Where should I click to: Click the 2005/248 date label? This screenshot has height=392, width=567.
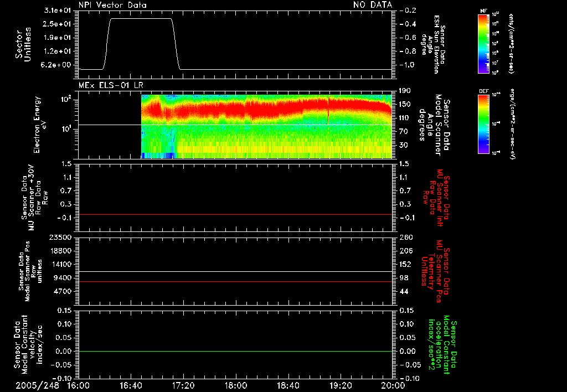(37, 385)
